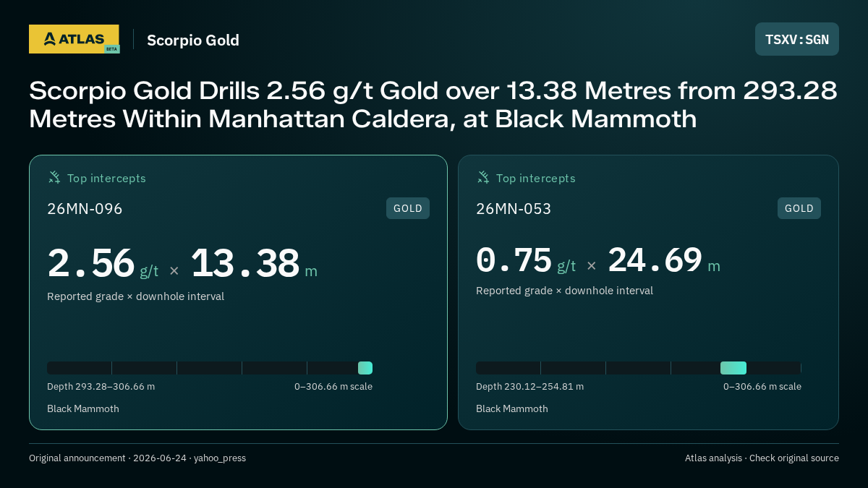The width and height of the screenshot is (868, 488).
Task: Click the headline about 2.56 g/t gold
Action: (433, 105)
